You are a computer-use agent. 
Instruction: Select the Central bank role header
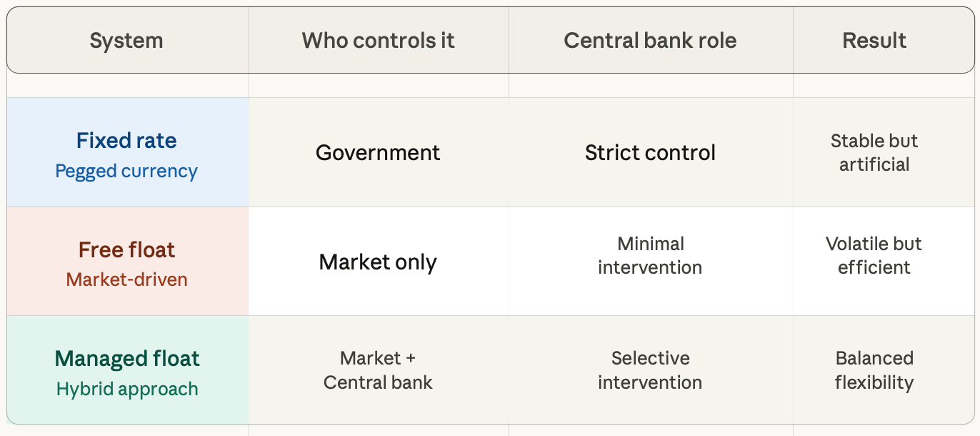(650, 41)
